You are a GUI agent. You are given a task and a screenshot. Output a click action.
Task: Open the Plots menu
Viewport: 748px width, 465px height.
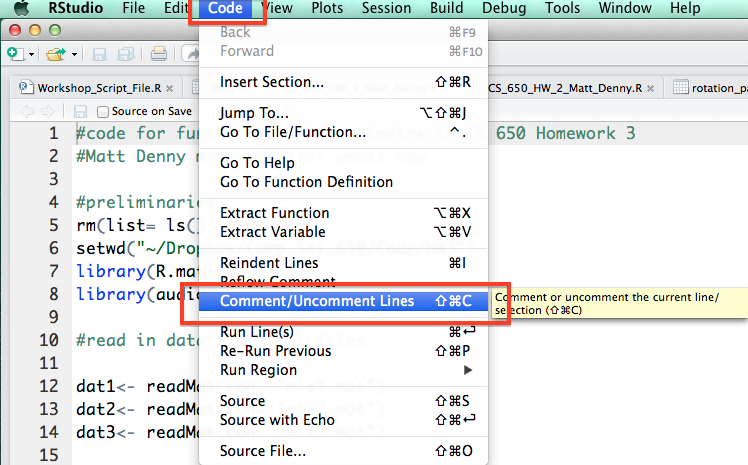(x=327, y=8)
